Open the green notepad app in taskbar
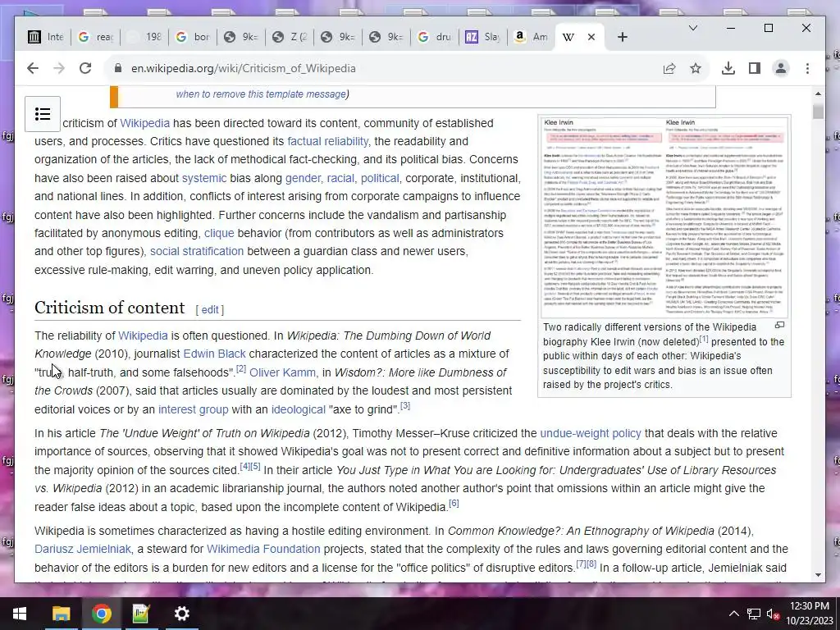Image resolution: width=840 pixels, height=630 pixels. pyautogui.click(x=141, y=614)
